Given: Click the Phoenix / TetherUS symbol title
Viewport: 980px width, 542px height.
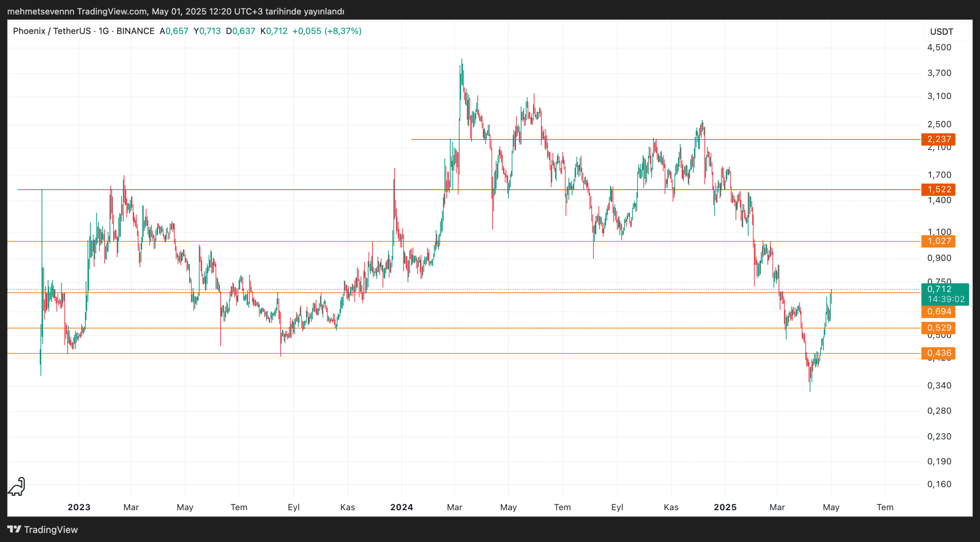Looking at the screenshot, I should pos(52,31).
